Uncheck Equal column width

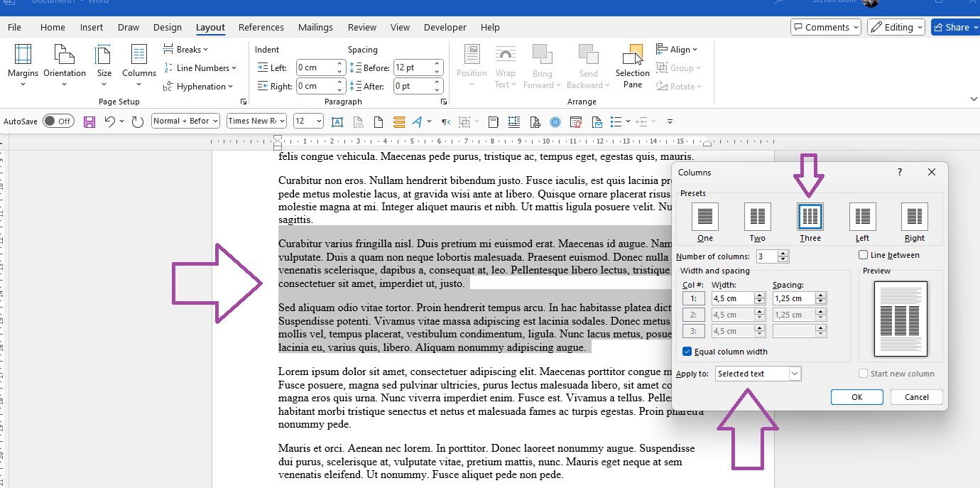[x=687, y=351]
